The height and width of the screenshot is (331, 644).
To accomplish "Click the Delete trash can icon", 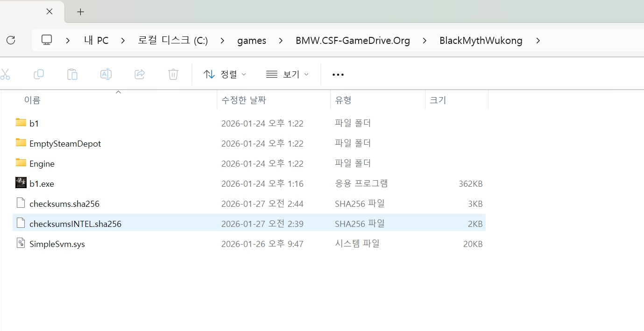I will [173, 74].
